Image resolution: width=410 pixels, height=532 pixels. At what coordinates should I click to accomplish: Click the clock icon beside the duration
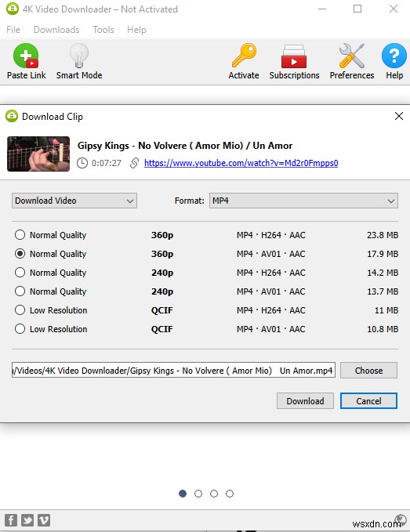pyautogui.click(x=82, y=163)
